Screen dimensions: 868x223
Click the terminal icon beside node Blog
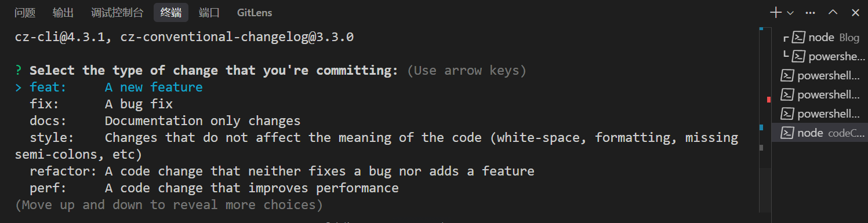tap(798, 38)
